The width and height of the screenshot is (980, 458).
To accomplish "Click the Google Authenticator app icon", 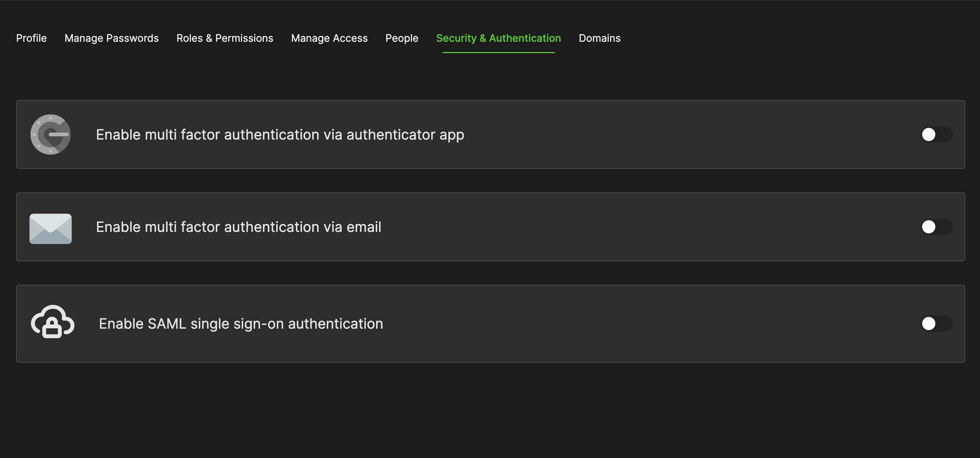I will 51,134.
